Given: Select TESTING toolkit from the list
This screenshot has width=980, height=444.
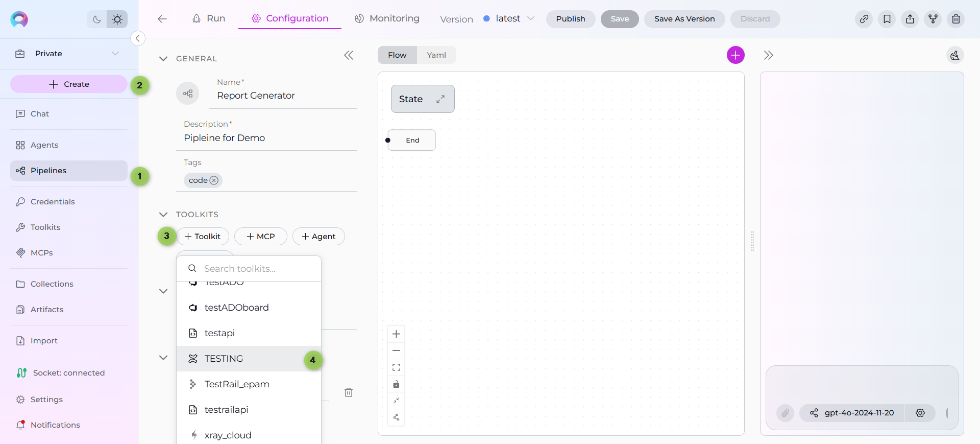Looking at the screenshot, I should coord(224,359).
